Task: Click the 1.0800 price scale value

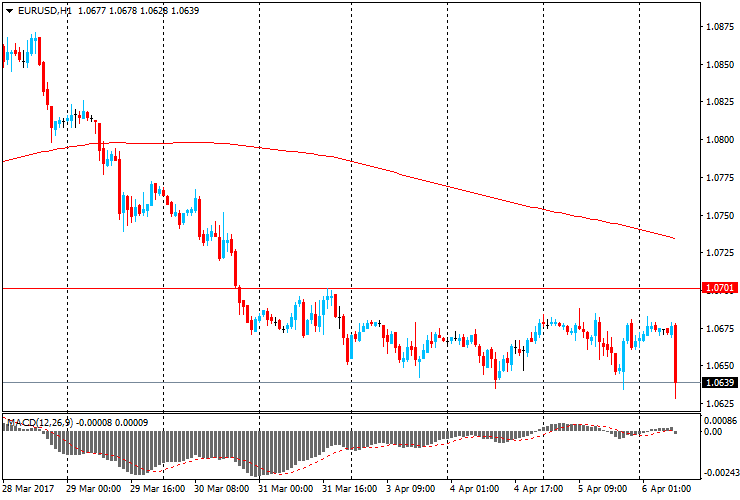Action: (x=720, y=140)
